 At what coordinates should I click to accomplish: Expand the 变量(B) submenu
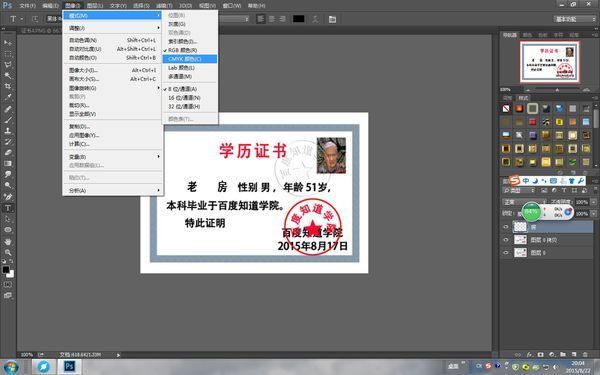[x=113, y=157]
